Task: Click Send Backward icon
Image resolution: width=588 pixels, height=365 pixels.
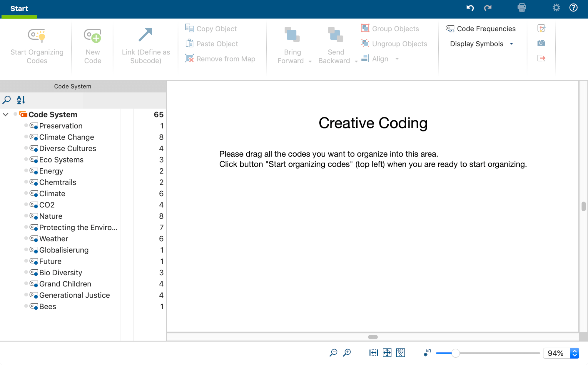Action: (335, 34)
